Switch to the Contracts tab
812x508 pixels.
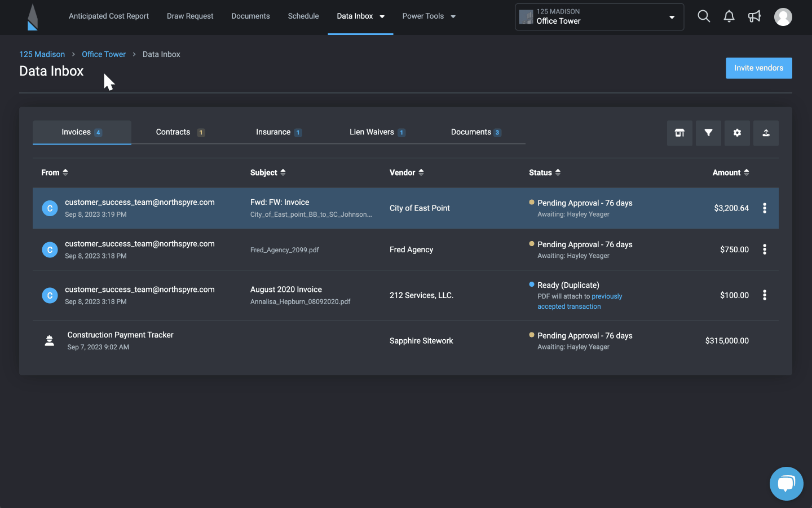click(180, 133)
